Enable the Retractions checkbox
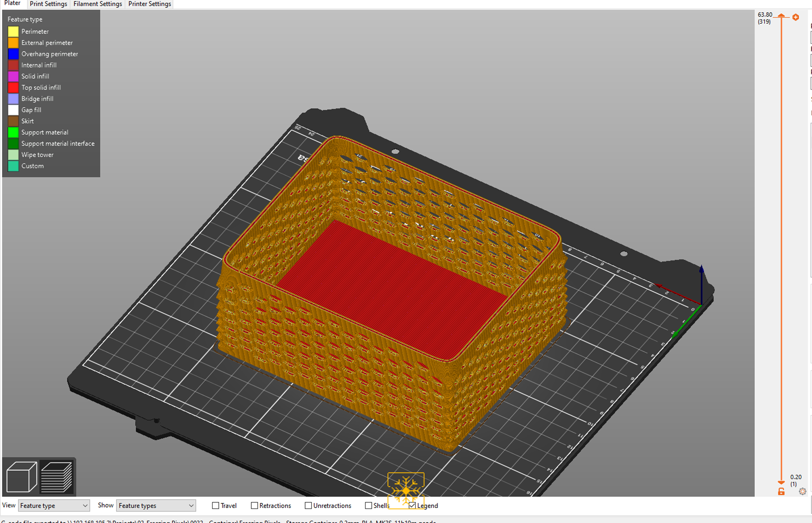Viewport: 812px width, 523px height. pyautogui.click(x=254, y=505)
